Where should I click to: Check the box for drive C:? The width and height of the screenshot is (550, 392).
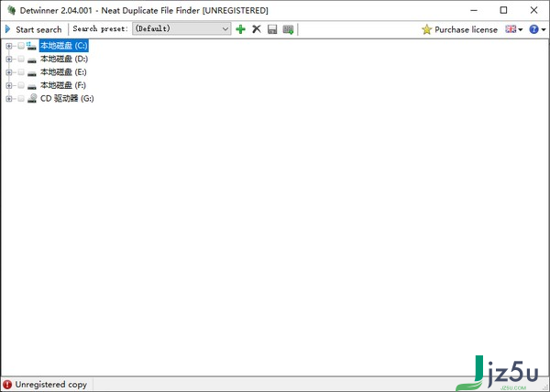[21, 46]
